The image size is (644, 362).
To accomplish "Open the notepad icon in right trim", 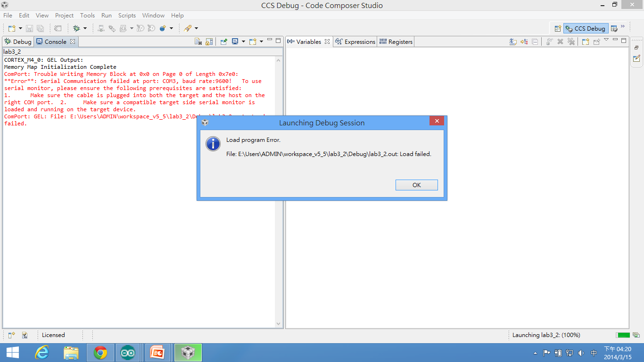I will [636, 58].
